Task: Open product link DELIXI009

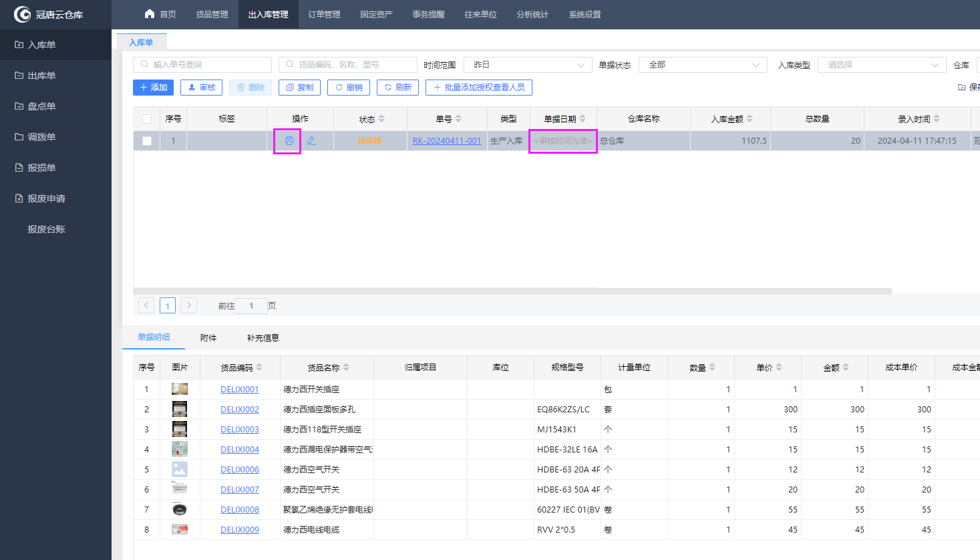Action: 240,530
